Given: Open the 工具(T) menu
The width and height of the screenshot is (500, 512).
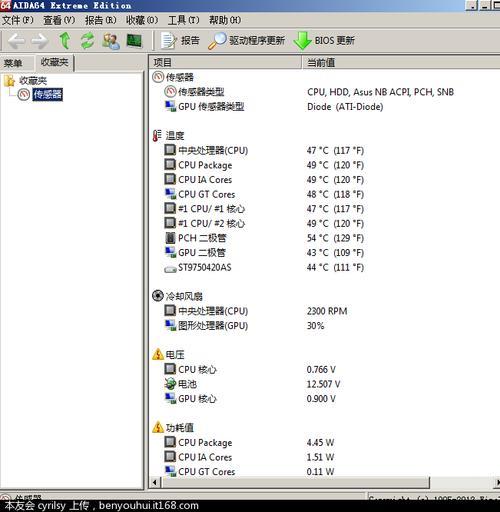Looking at the screenshot, I should click(x=183, y=20).
